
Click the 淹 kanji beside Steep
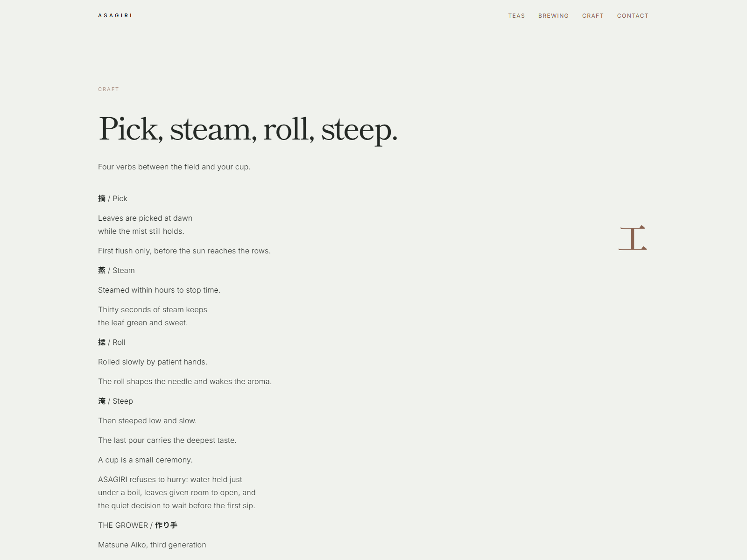pyautogui.click(x=102, y=401)
